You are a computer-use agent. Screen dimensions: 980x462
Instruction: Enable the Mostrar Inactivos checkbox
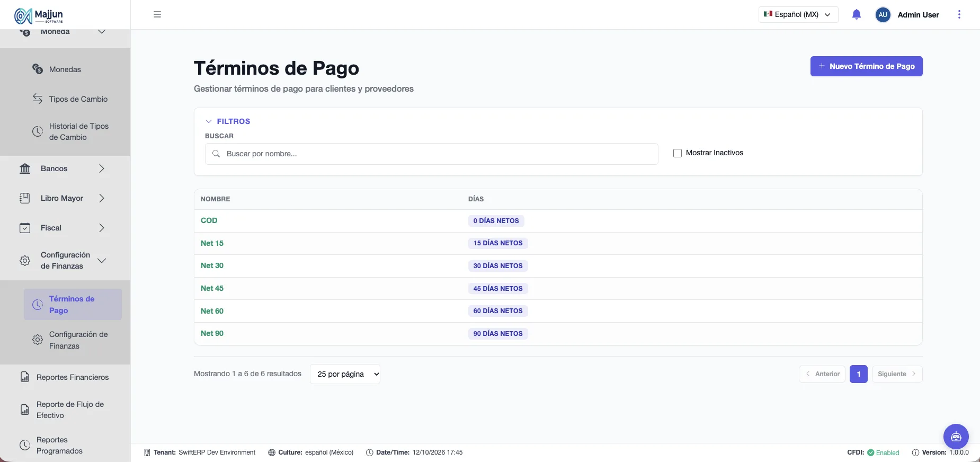678,153
